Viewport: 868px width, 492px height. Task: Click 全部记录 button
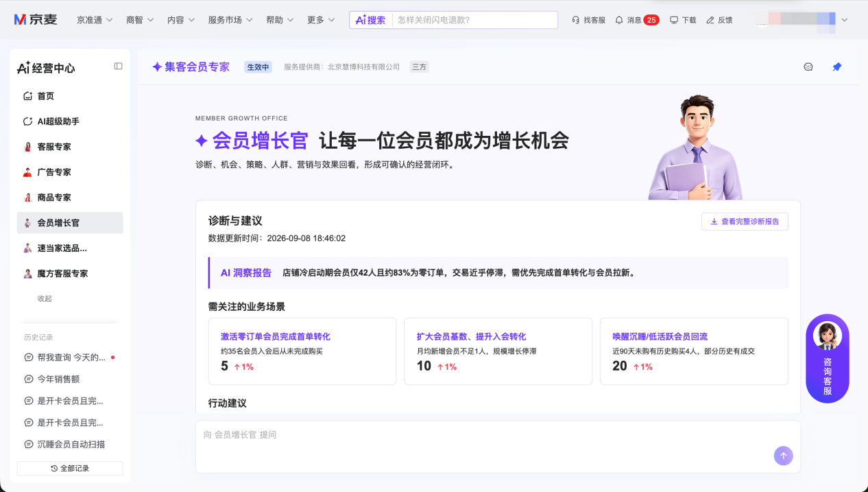pyautogui.click(x=70, y=468)
